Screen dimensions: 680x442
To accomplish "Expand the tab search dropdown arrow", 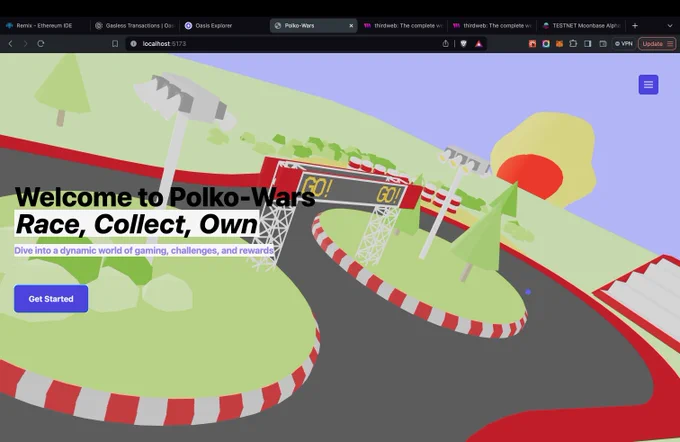I will [x=670, y=26].
